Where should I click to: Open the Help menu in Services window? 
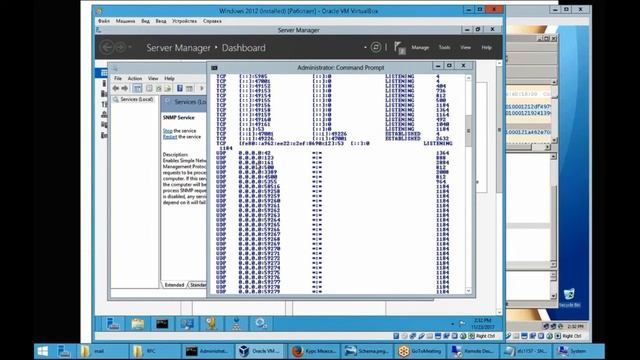point(169,78)
